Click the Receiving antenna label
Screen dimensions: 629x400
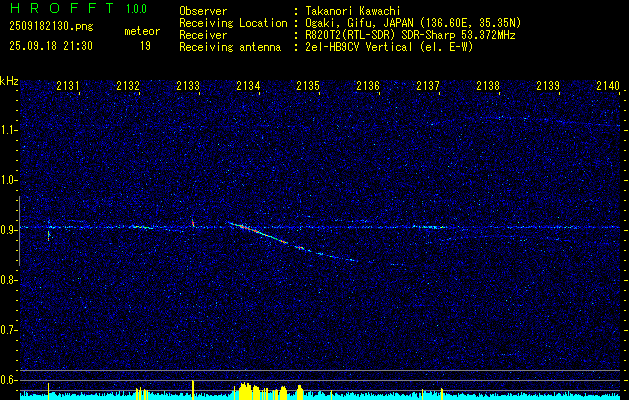(230, 47)
